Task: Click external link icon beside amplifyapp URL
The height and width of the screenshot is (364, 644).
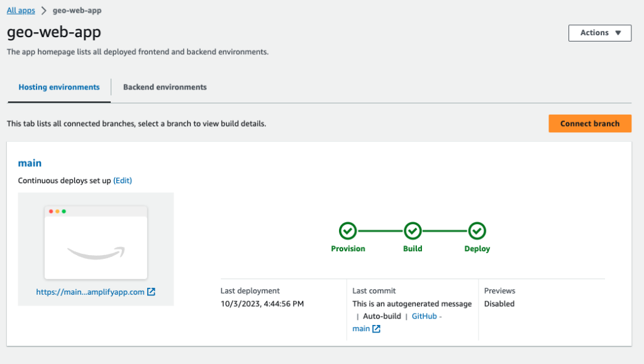Action: pyautogui.click(x=151, y=292)
